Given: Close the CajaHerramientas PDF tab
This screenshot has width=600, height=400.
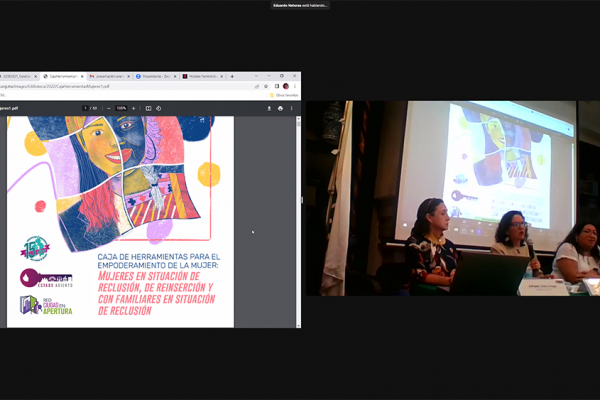Looking at the screenshot, I should click(82, 77).
